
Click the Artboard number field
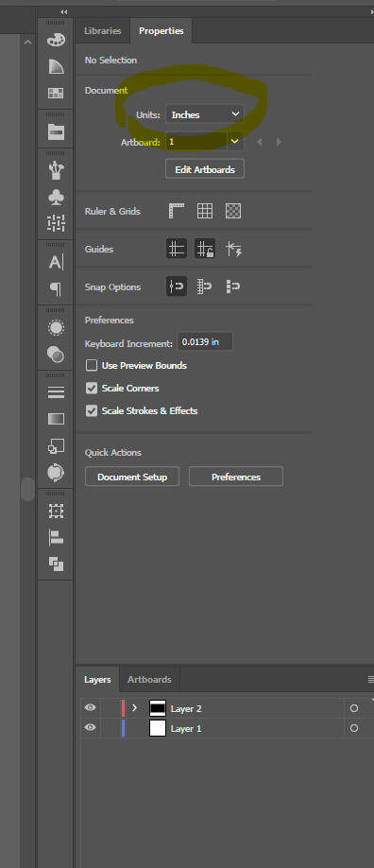195,142
